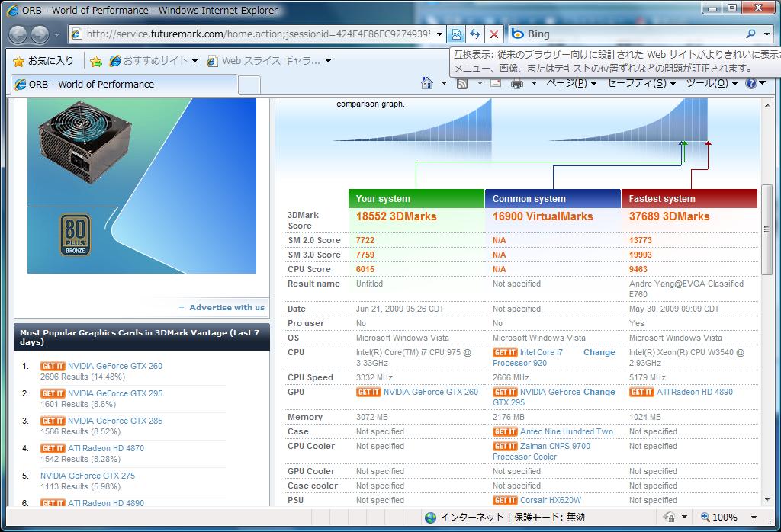This screenshot has height=532, width=781.
Task: Click GET IT badge beside Fastest system's Radeon HD 4890
Action: tap(641, 393)
